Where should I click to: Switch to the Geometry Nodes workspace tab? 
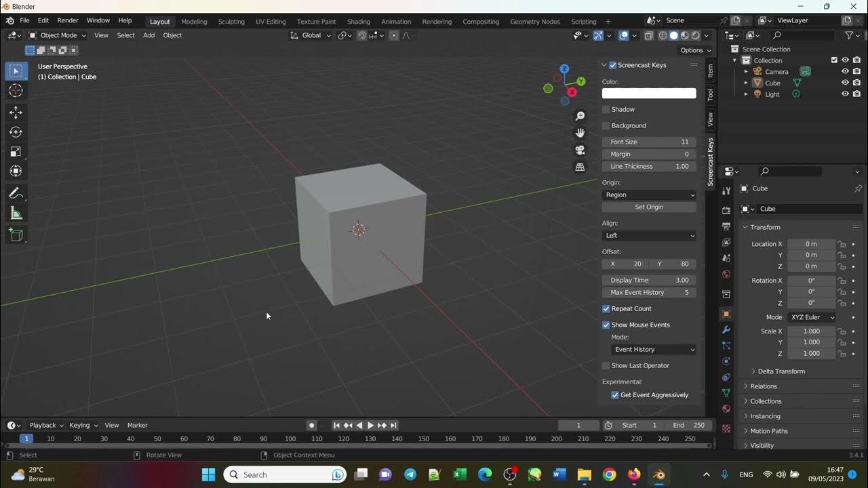[535, 22]
